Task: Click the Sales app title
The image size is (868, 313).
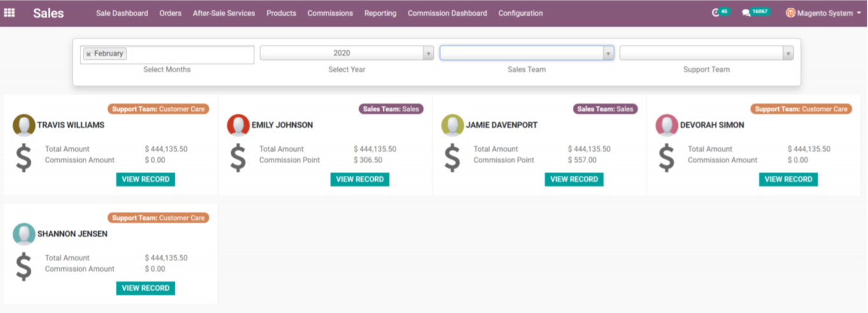Action: coord(48,13)
